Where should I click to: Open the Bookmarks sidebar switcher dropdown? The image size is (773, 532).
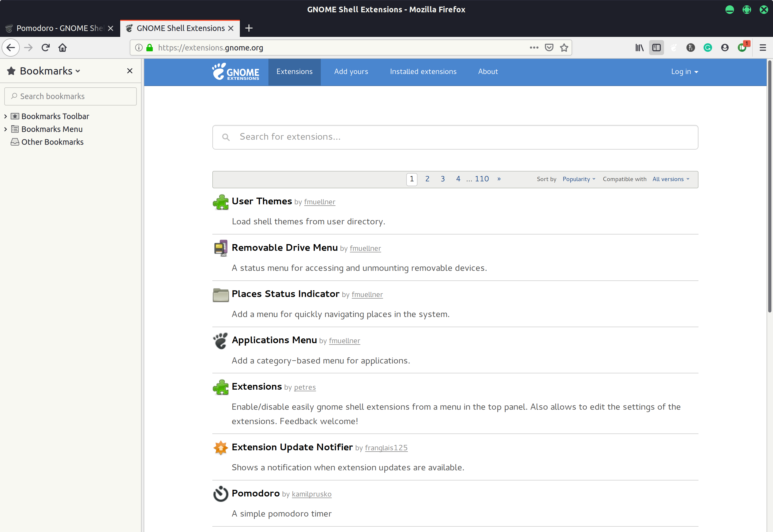click(50, 71)
